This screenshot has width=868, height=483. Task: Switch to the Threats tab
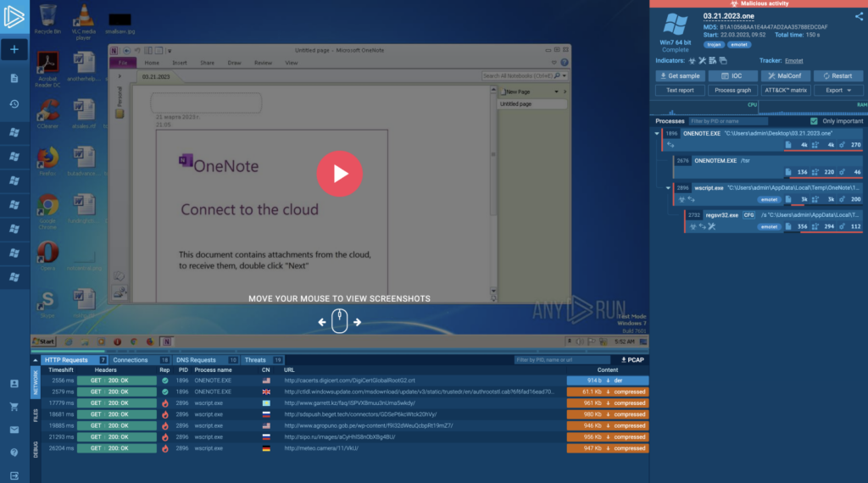pyautogui.click(x=255, y=360)
